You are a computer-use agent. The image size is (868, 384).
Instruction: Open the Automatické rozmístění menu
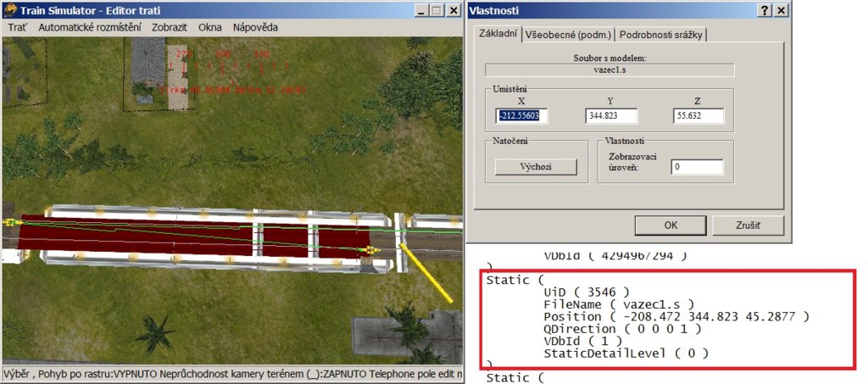pyautogui.click(x=90, y=27)
